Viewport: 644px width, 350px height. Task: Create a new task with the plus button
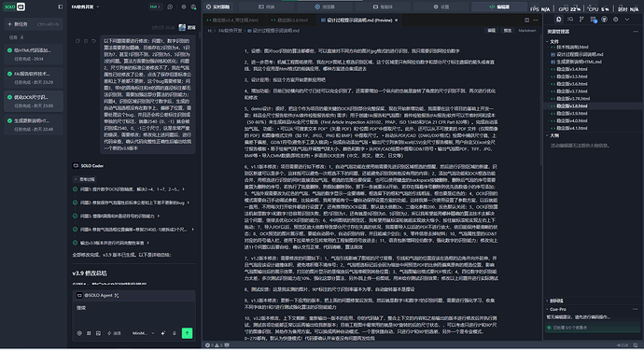(33, 24)
